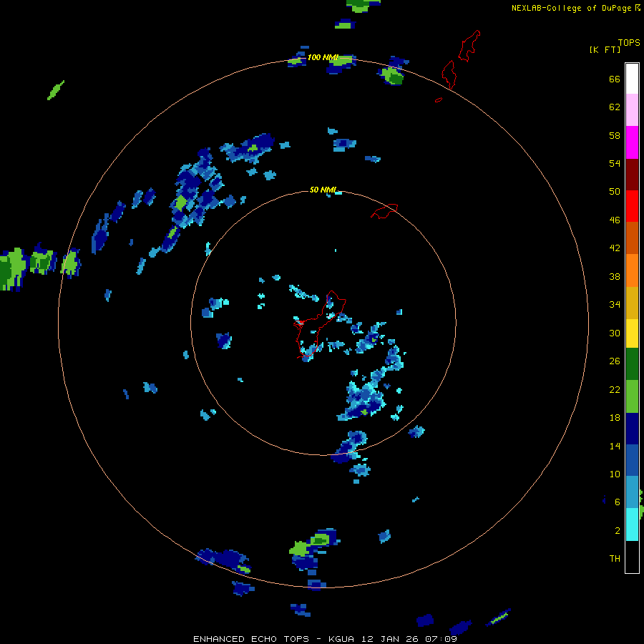Viewport: 644px width, 644px height.
Task: Select the light blue legend swatch
Action: [632, 492]
